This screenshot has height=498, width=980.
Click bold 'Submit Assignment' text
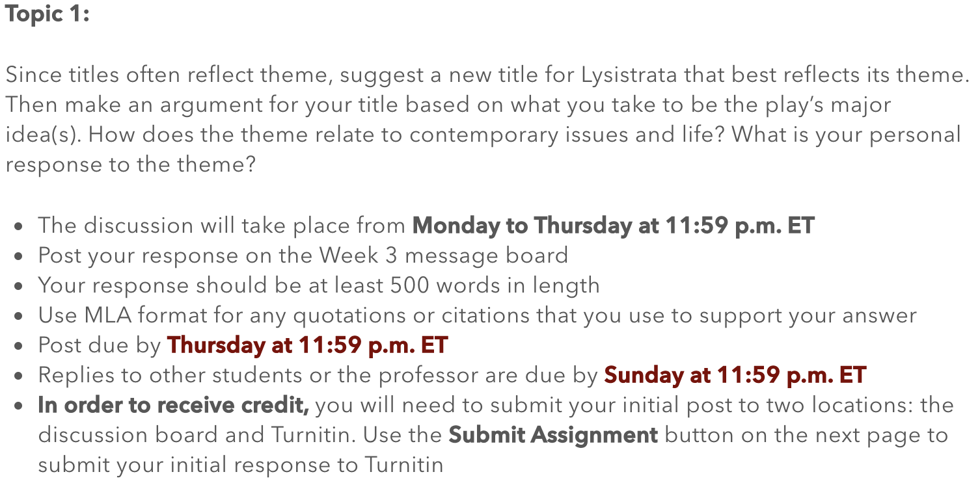553,435
